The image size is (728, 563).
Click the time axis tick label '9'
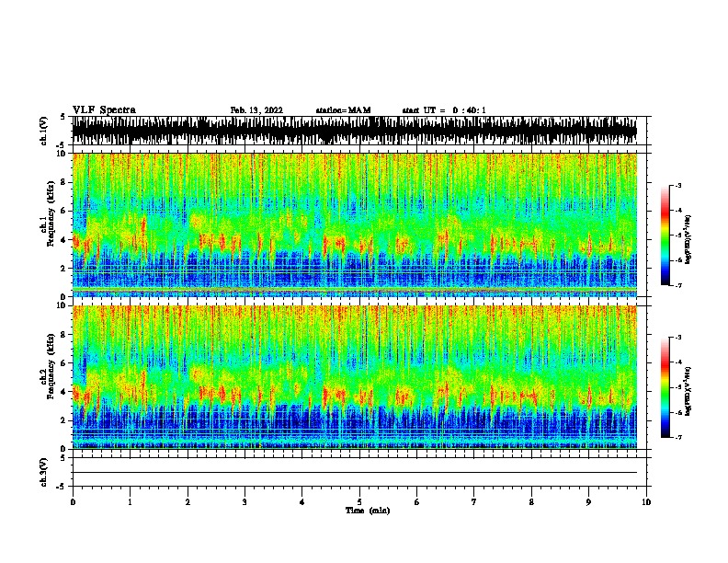588,502
